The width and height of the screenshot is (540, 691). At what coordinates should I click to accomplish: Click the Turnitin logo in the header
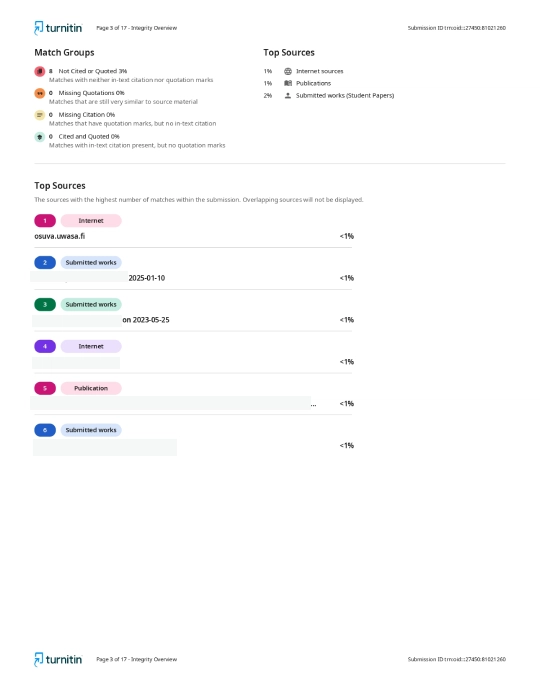pos(58,28)
